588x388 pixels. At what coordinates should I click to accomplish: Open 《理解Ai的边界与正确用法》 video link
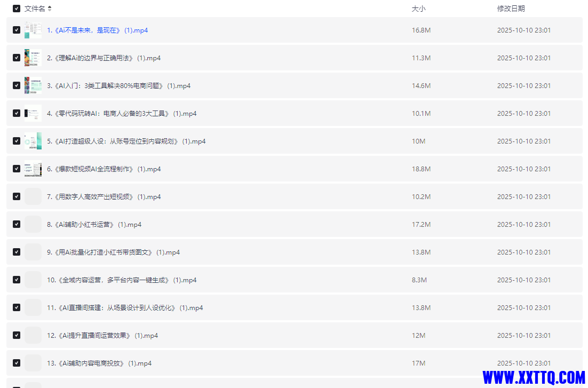101,58
